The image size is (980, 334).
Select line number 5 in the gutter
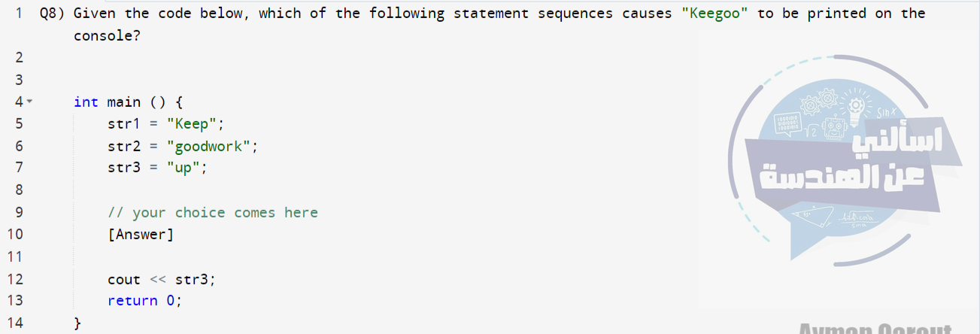(x=19, y=124)
